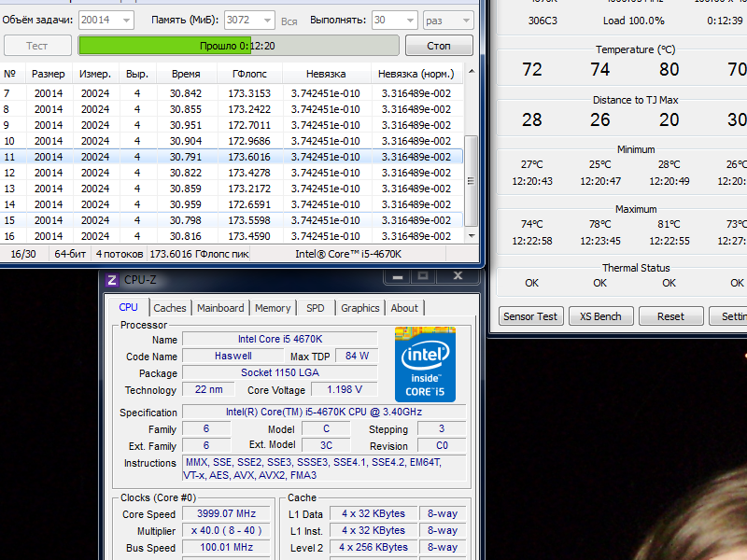
Task: Click the Code Name field Haswell
Action: point(233,356)
